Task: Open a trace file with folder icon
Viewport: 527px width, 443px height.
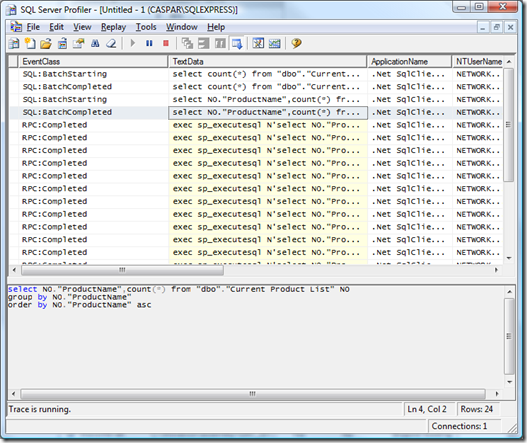Action: click(x=46, y=43)
